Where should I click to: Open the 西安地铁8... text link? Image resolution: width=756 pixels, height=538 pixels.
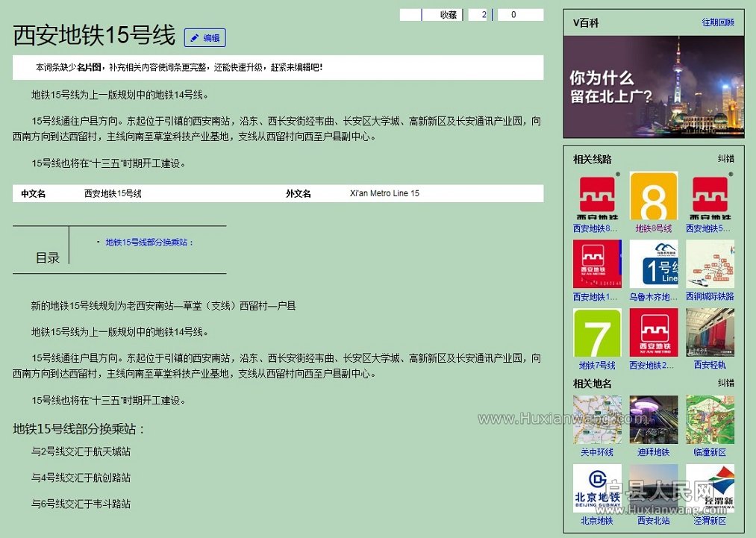pos(595,228)
